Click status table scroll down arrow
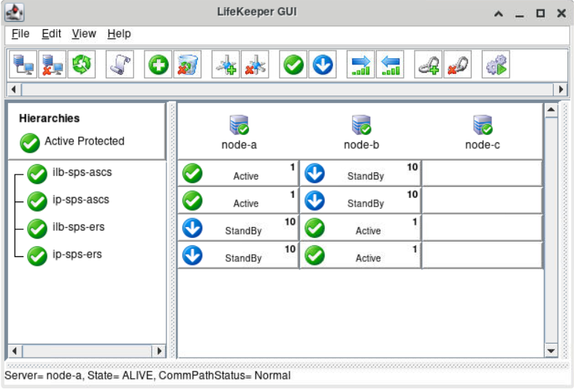The width and height of the screenshot is (579, 392). coord(551,350)
